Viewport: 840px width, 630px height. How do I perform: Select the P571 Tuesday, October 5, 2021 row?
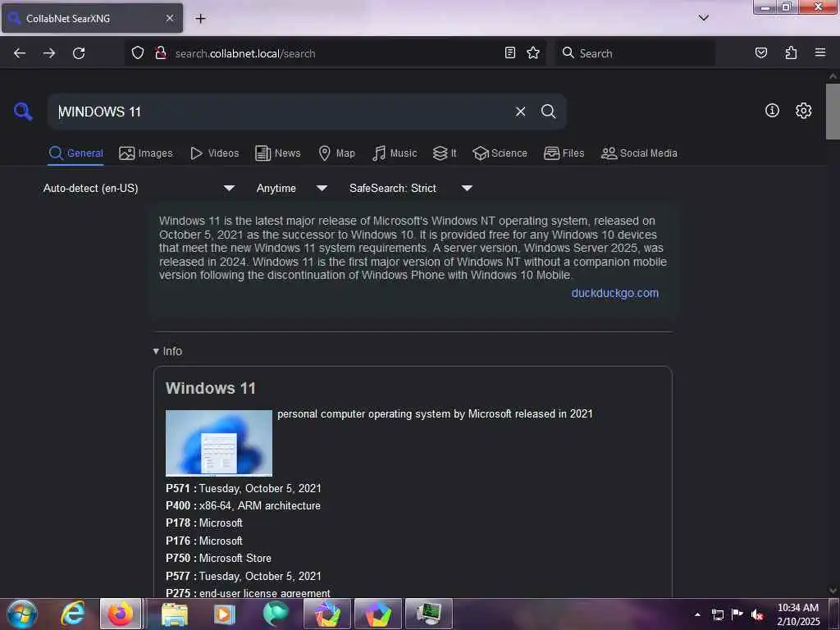(x=243, y=488)
